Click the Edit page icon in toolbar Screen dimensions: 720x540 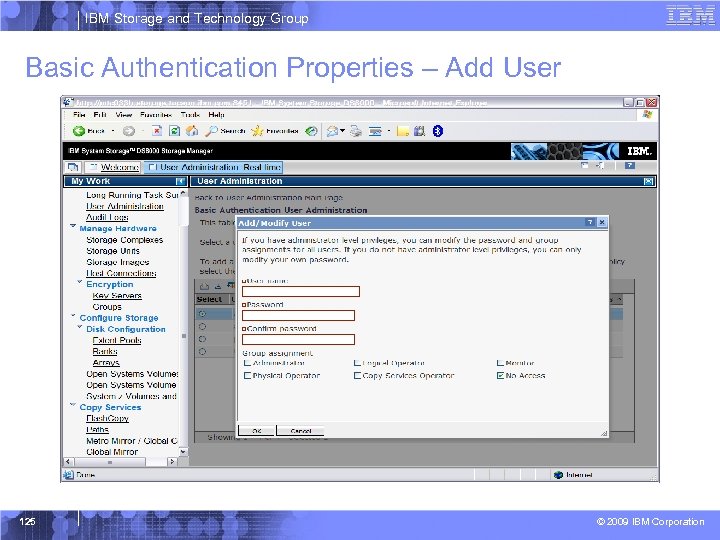[x=375, y=132]
